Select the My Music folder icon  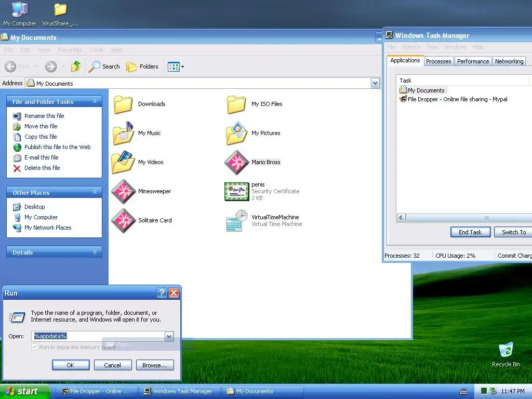point(123,133)
